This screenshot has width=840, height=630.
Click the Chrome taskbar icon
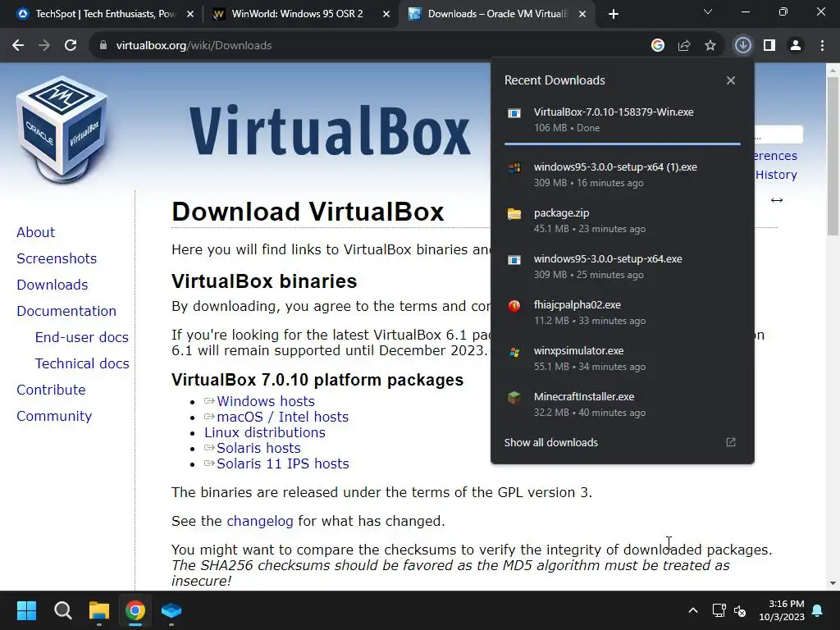(135, 610)
